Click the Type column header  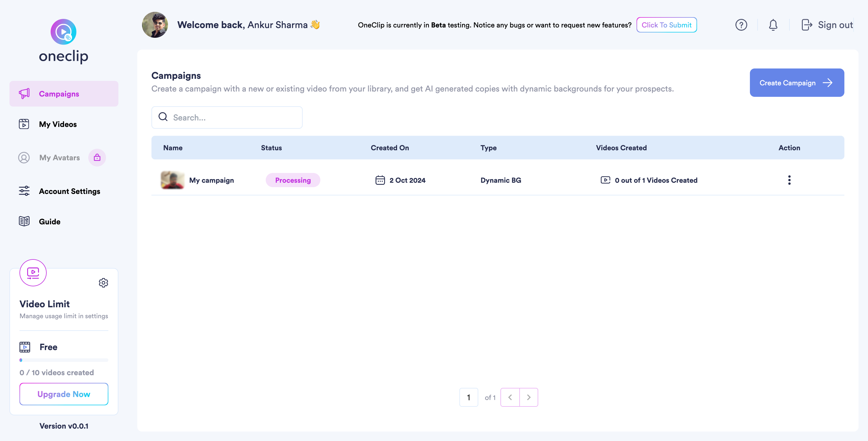pyautogui.click(x=489, y=148)
